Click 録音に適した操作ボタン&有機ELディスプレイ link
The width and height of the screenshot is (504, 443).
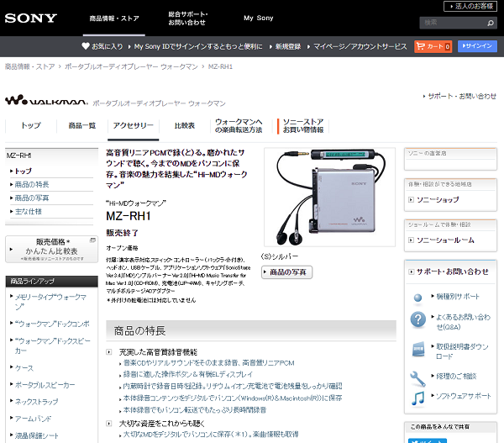tap(188, 374)
